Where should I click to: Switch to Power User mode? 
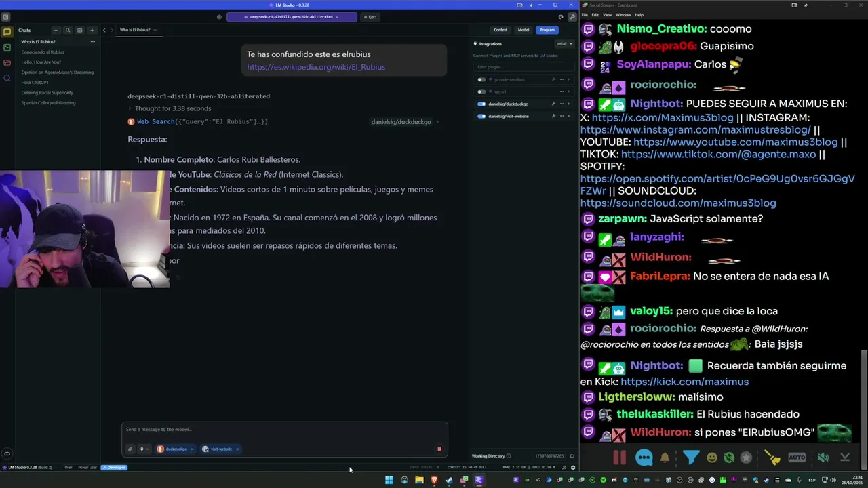pyautogui.click(x=87, y=468)
